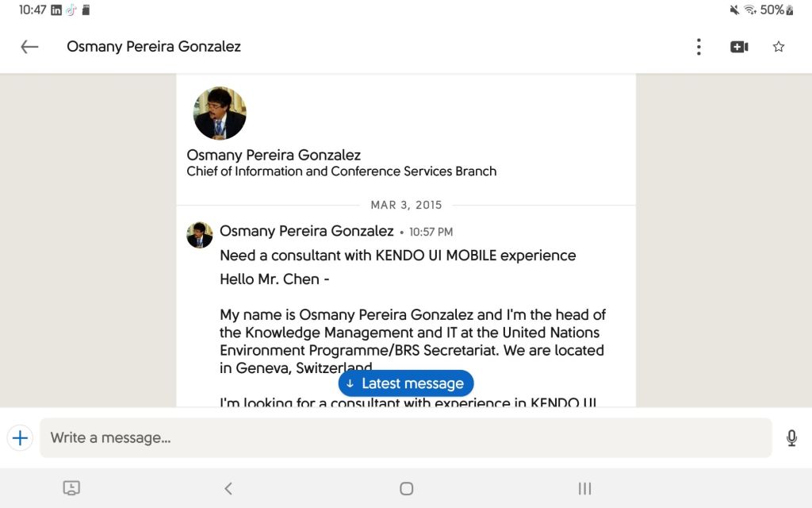
Task: Open the attachments plus icon
Action: tap(20, 437)
